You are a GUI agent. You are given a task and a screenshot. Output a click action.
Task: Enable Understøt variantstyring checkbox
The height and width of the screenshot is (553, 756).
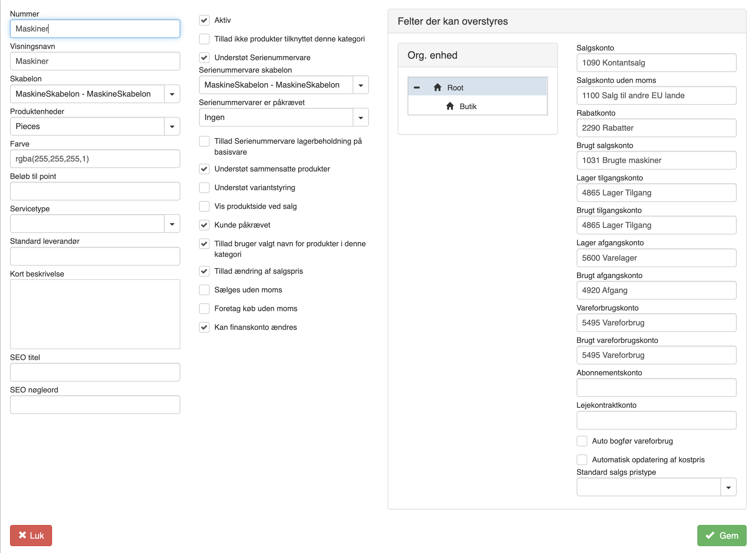point(204,187)
